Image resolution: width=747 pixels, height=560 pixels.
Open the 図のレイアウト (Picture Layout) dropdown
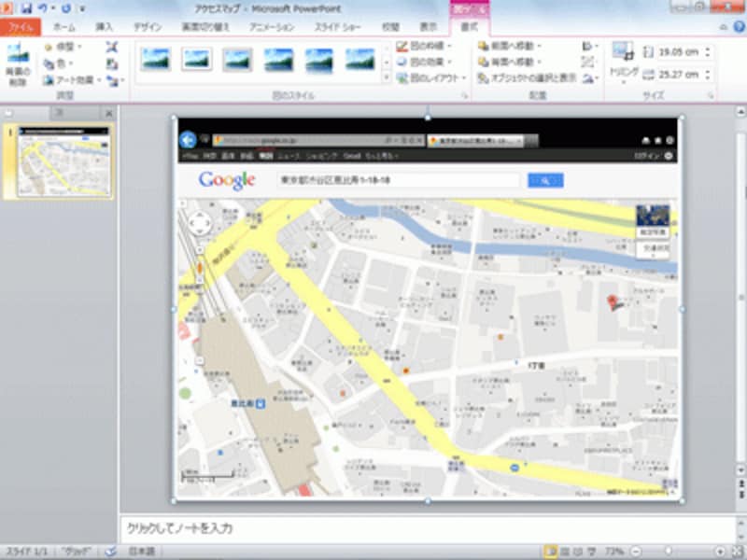431,77
